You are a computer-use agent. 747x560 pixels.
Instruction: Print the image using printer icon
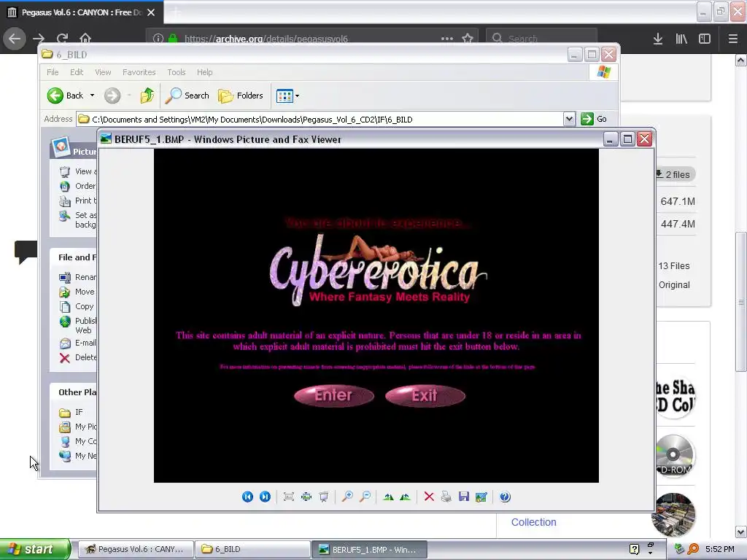446,497
